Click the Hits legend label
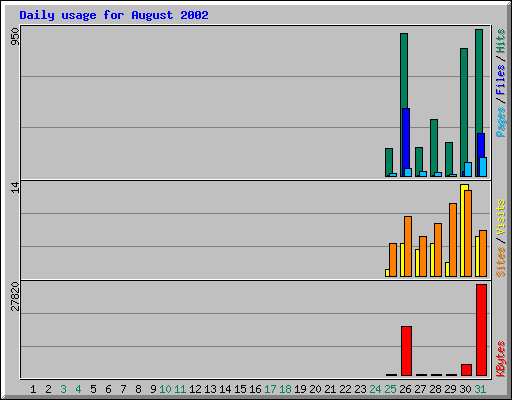This screenshot has width=512, height=400. (x=500, y=41)
